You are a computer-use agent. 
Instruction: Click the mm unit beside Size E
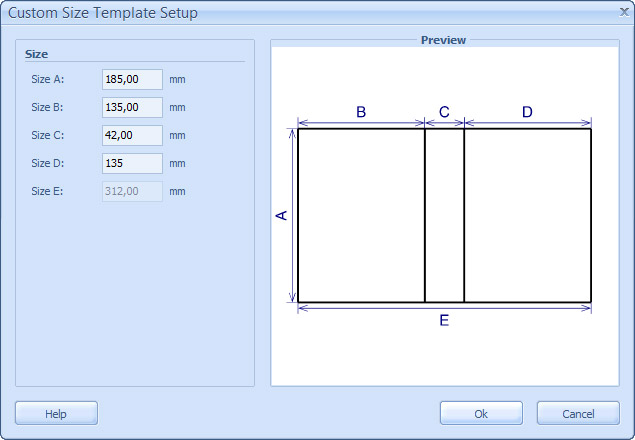click(x=177, y=191)
